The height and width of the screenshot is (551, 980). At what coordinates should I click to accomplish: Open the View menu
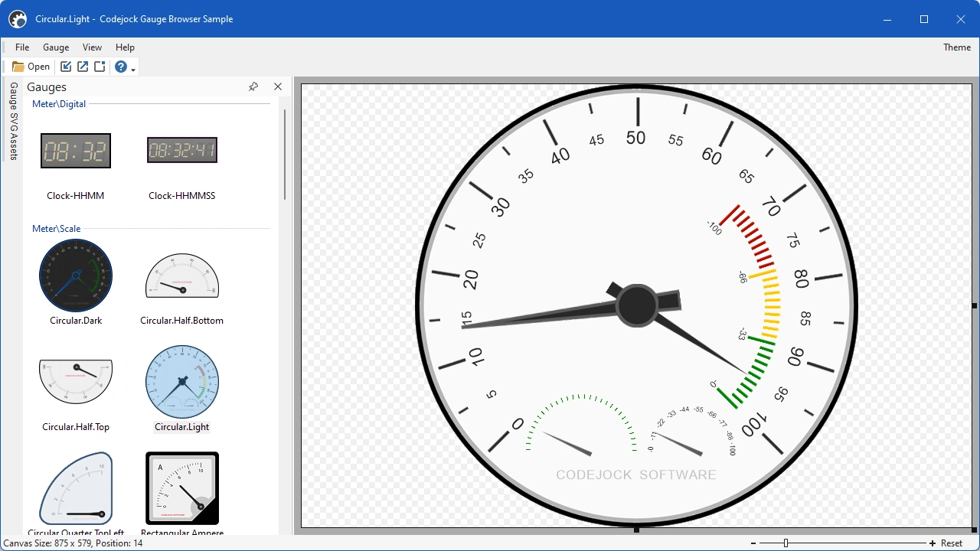tap(92, 47)
